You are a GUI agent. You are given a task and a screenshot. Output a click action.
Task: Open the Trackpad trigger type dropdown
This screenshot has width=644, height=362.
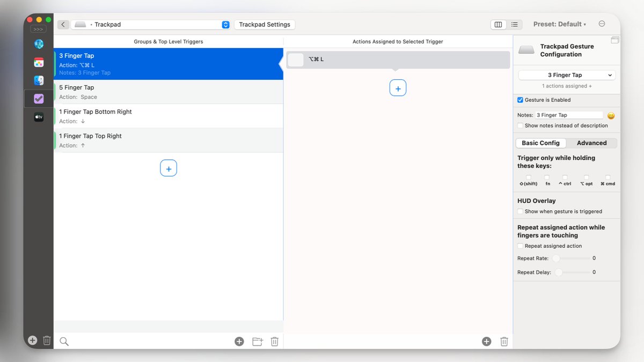151,25
